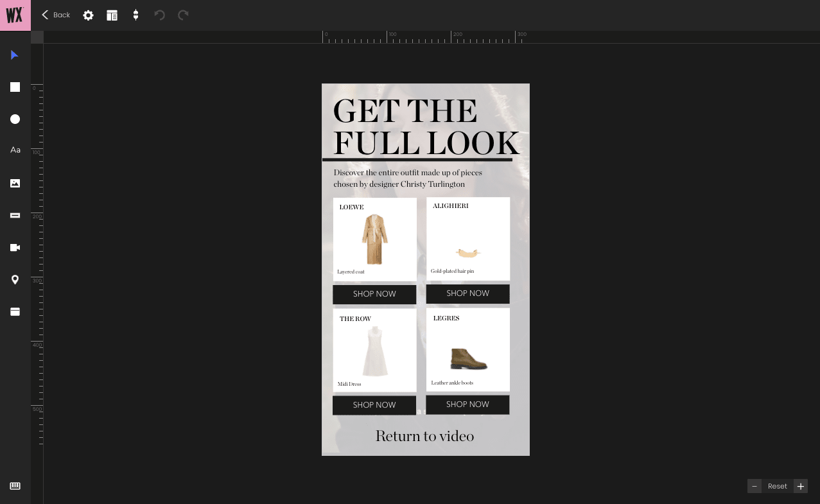Image resolution: width=820 pixels, height=504 pixels.
Task: Select the GET THE FULL LOOK headline
Action: pyautogui.click(x=426, y=127)
